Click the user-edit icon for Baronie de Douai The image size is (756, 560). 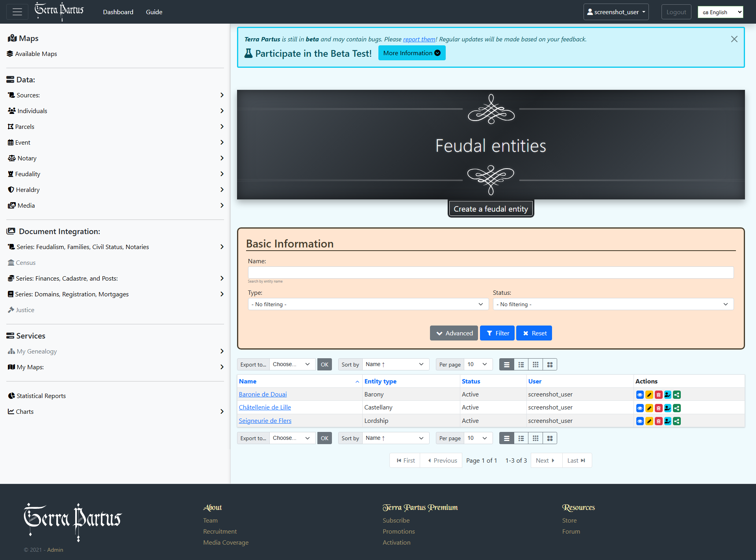668,394
